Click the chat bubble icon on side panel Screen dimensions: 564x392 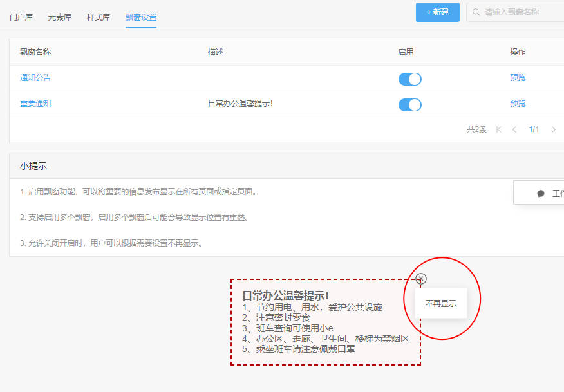[541, 194]
